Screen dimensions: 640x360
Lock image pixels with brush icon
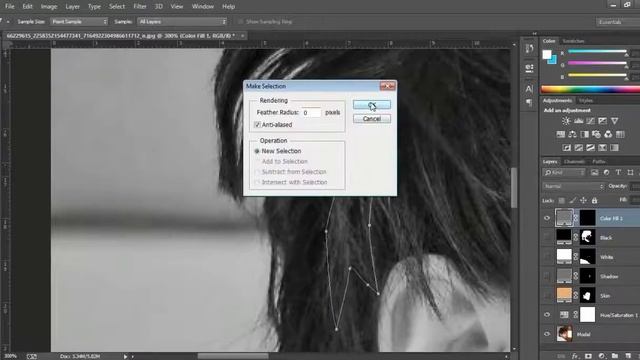[x=573, y=200]
